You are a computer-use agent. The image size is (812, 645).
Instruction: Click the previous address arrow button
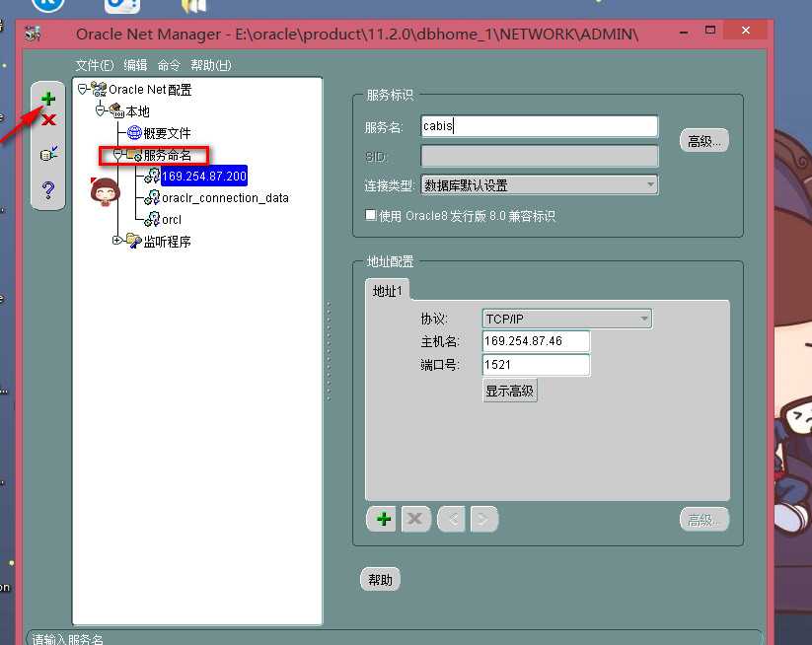pyautogui.click(x=452, y=519)
